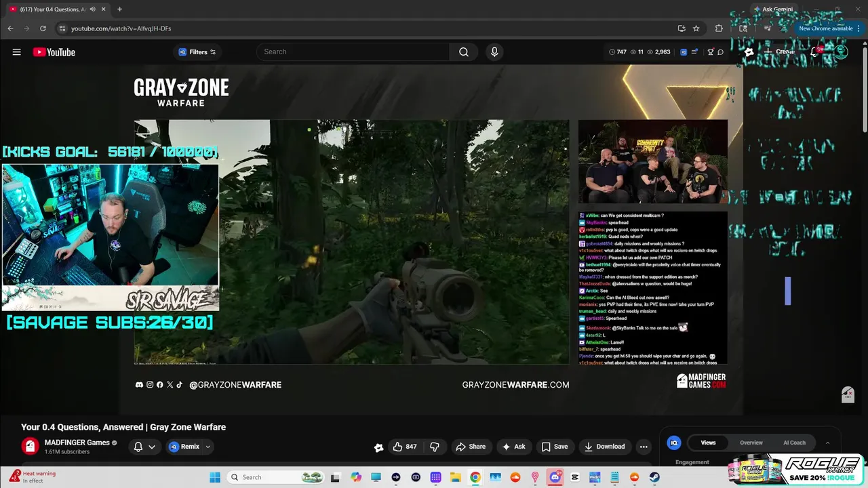Collapse the IQ panel chevron
This screenshot has height=488, width=868.
827,443
